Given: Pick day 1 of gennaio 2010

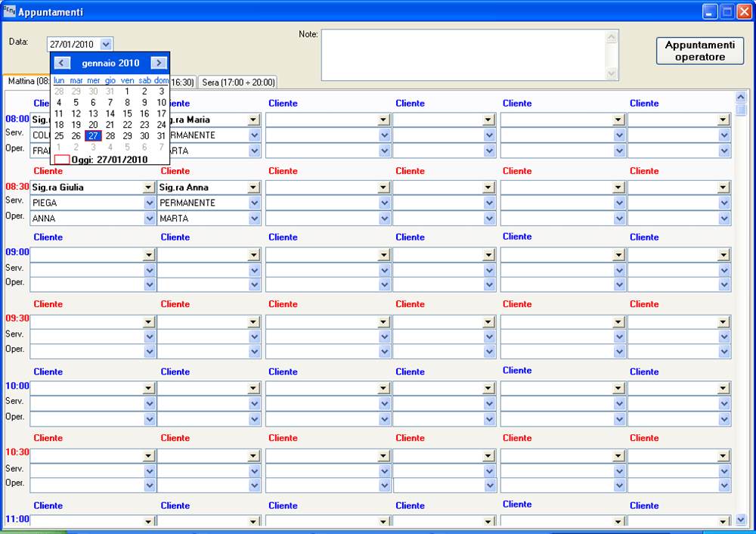Looking at the screenshot, I should click(x=127, y=92).
